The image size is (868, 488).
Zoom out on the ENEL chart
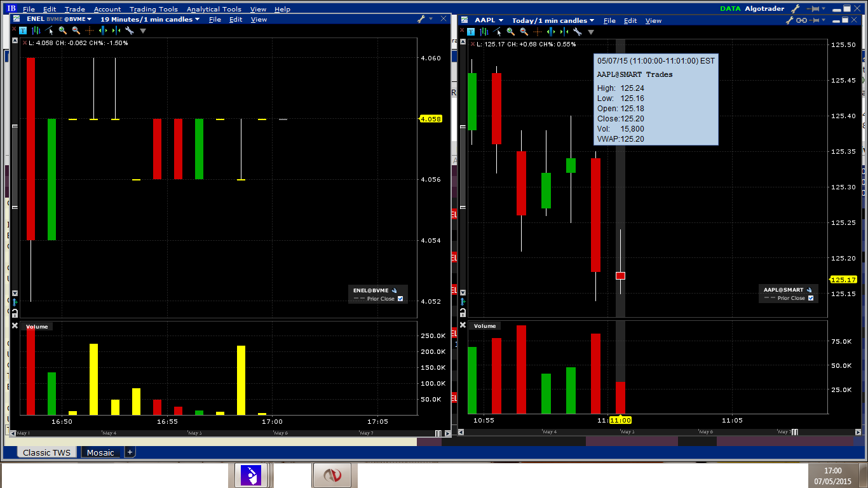(x=76, y=30)
